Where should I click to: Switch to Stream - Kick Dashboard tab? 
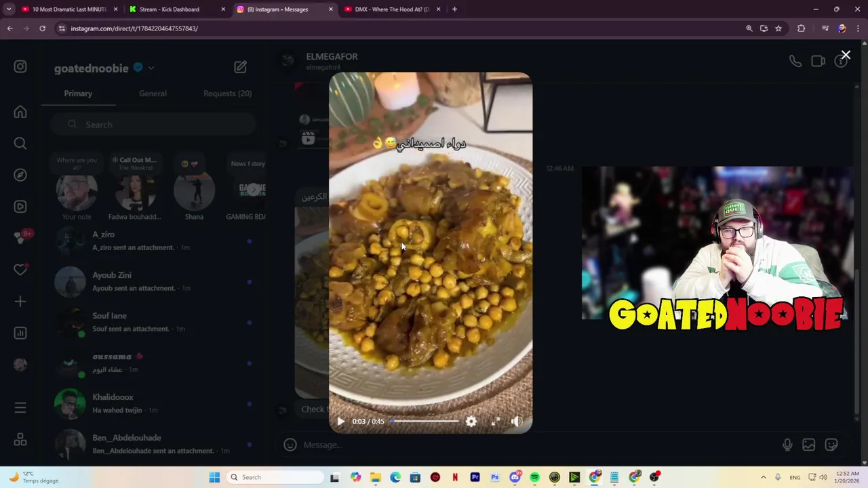click(176, 9)
